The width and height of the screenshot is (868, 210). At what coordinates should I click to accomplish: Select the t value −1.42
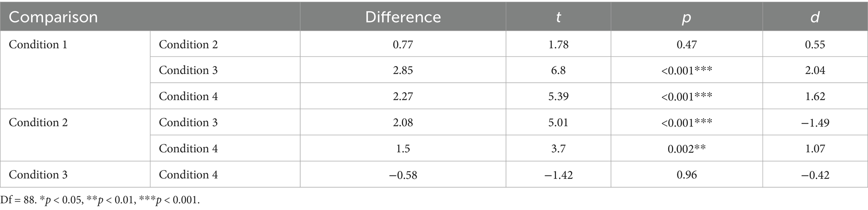pos(558,175)
